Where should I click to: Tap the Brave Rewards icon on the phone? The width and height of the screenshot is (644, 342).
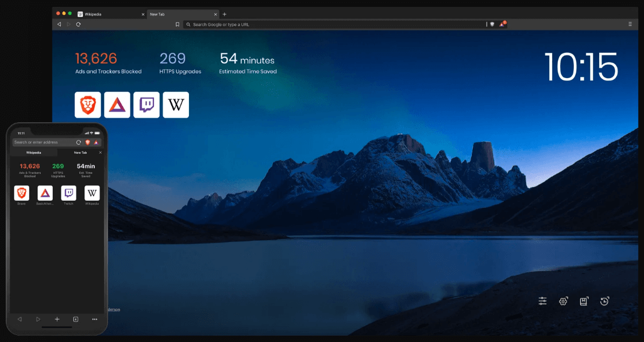[97, 142]
